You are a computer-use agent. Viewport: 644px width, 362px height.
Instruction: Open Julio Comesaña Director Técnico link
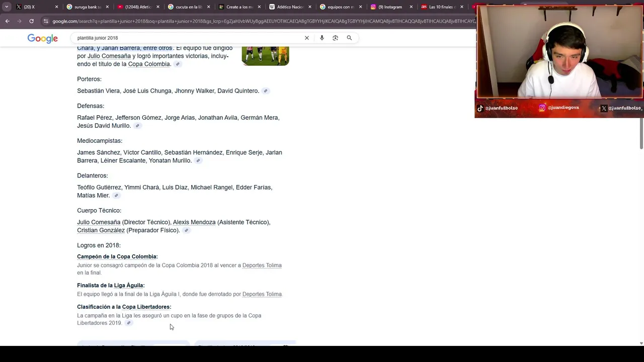tap(99, 222)
